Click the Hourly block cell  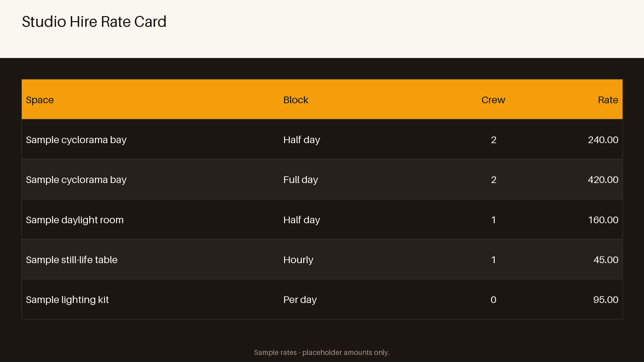(298, 260)
